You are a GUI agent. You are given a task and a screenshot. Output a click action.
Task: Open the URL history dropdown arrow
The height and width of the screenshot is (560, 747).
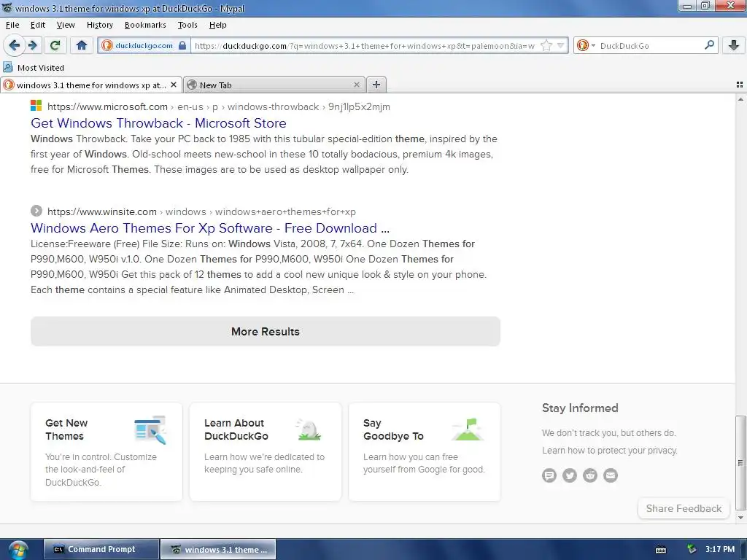coord(561,46)
